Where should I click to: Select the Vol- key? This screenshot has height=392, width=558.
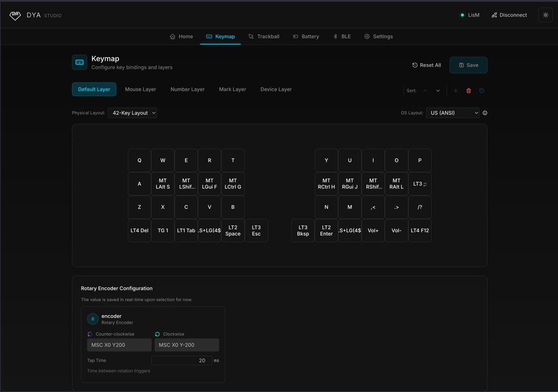tap(397, 231)
